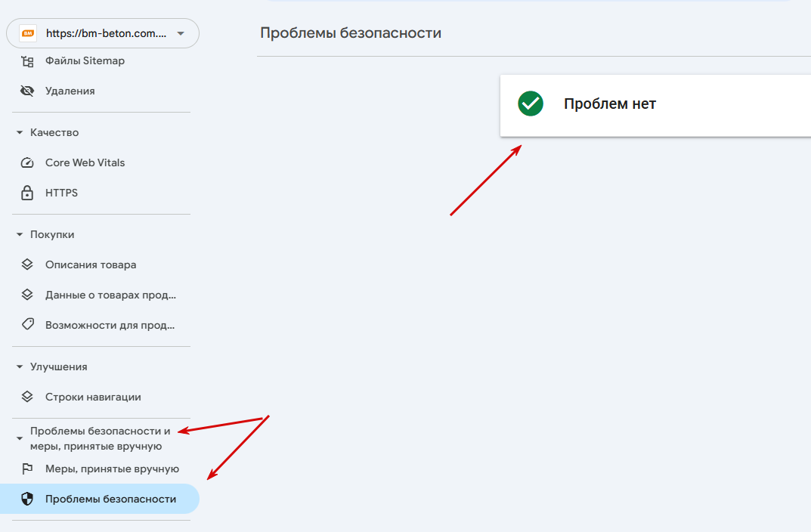Click the Данные о товарах layers icon
Image resolution: width=811 pixels, height=532 pixels.
(27, 295)
